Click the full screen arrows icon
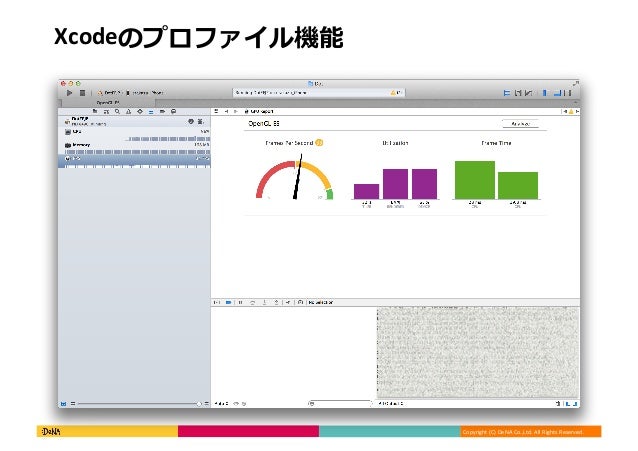 [x=576, y=83]
